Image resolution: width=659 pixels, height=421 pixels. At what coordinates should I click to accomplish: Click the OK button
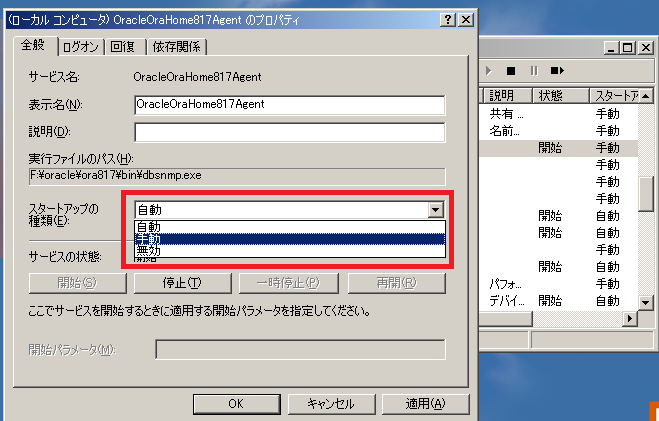click(x=237, y=404)
